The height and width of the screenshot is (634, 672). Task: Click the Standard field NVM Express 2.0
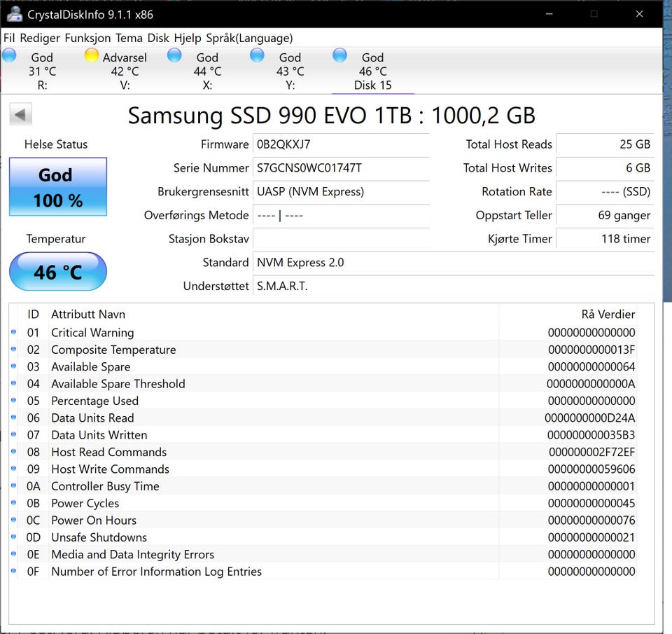click(454, 263)
